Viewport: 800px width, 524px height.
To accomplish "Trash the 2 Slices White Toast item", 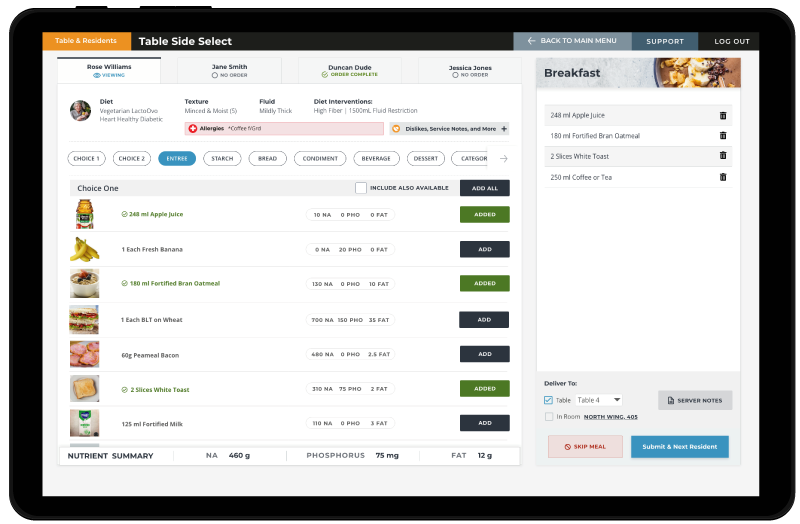I will (723, 156).
